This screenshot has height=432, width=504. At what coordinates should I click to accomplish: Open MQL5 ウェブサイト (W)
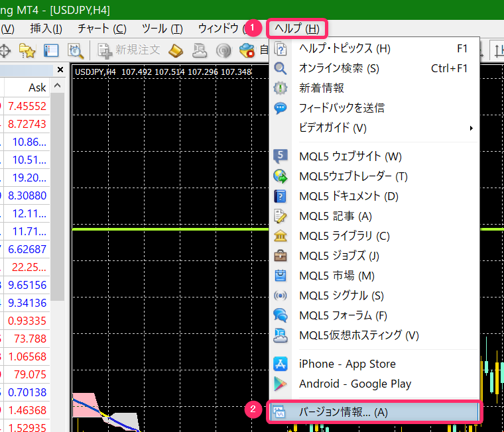375,156
